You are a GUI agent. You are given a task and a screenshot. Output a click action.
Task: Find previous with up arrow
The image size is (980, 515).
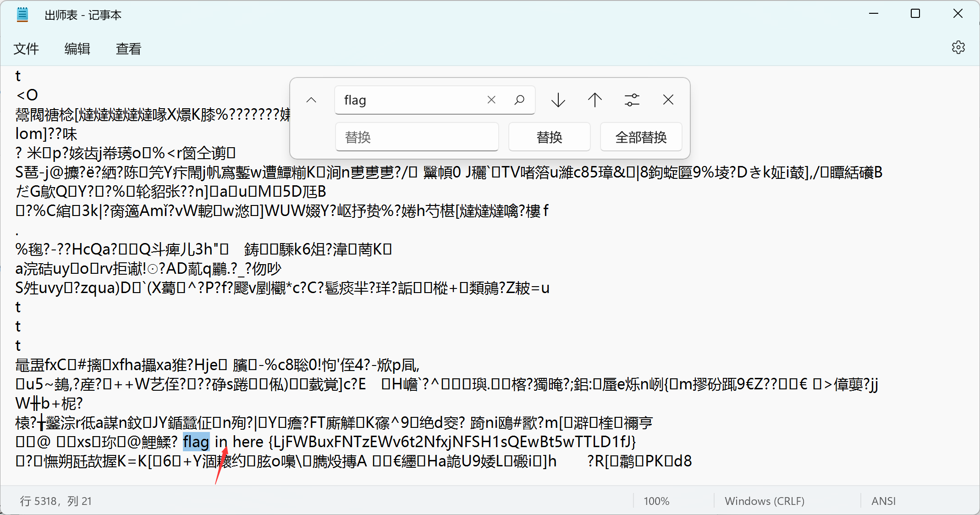595,100
